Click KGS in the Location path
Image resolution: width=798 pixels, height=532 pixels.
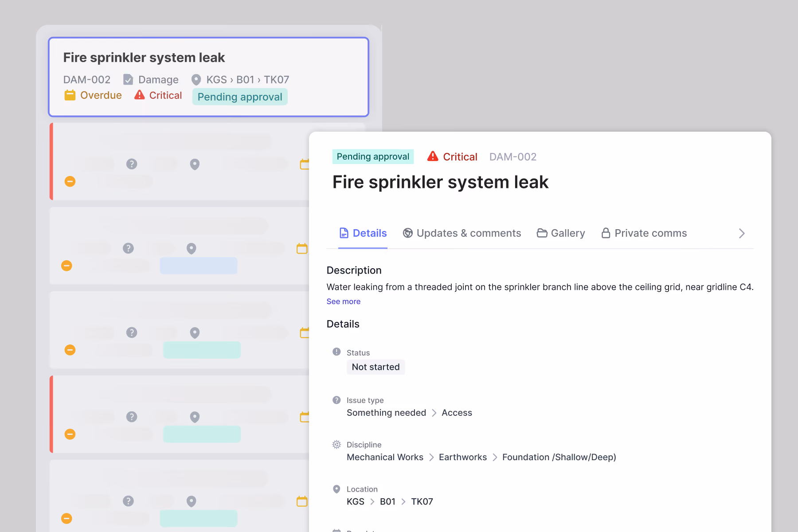(x=356, y=501)
